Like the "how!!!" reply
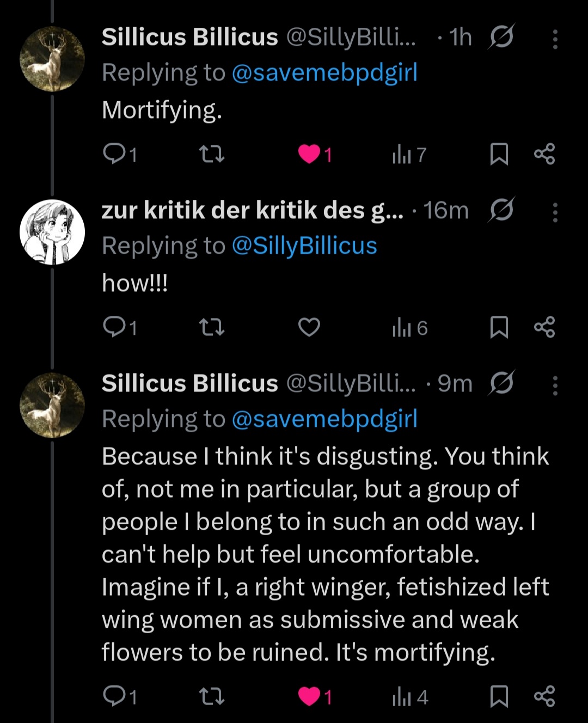 tap(309, 327)
